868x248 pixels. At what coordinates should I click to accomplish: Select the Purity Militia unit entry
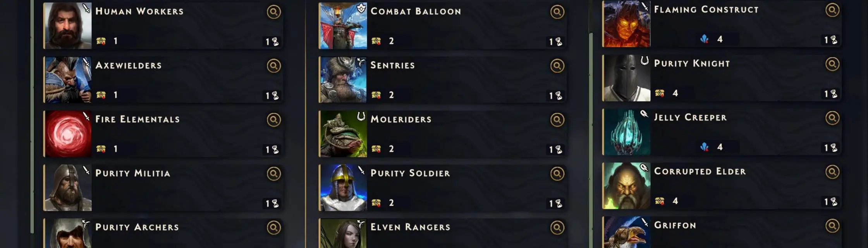tap(163, 188)
